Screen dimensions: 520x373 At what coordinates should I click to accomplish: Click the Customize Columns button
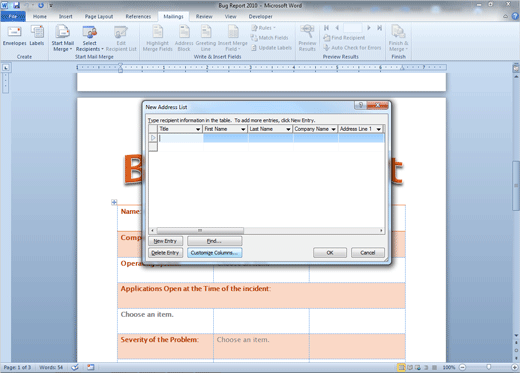click(x=214, y=253)
